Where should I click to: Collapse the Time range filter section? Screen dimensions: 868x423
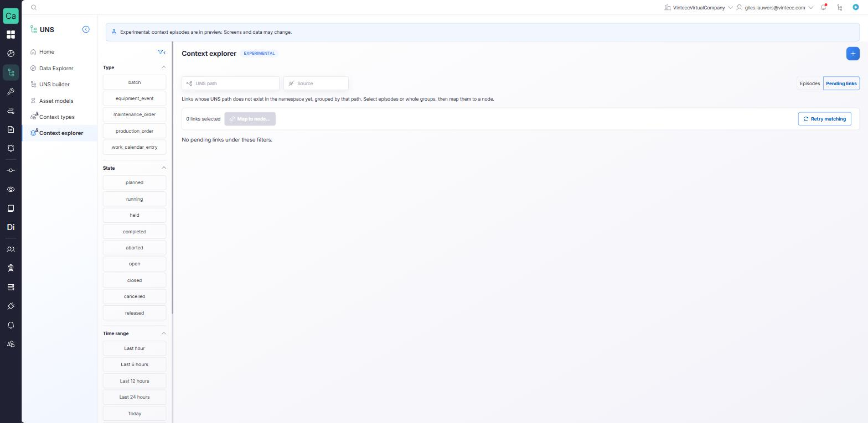click(163, 333)
